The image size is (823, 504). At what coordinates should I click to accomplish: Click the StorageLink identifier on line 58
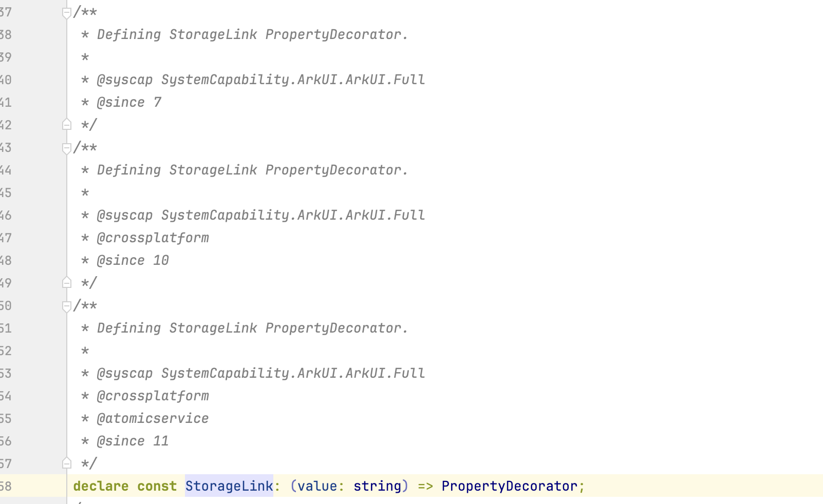229,486
